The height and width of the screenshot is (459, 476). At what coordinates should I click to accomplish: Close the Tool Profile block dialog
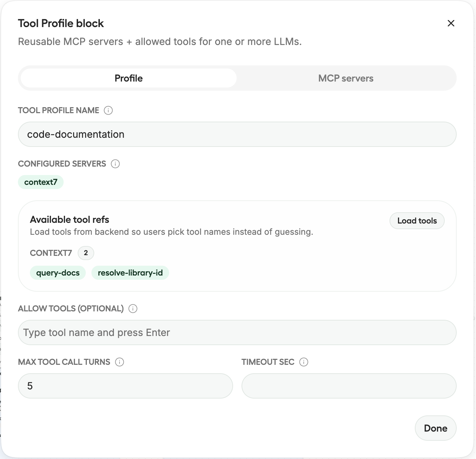[x=451, y=23]
